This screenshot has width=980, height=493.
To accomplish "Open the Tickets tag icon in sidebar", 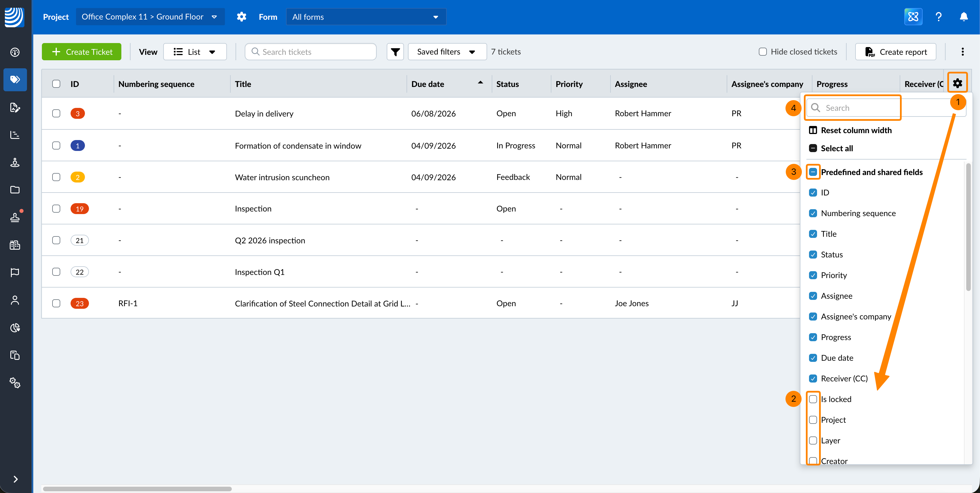I will pyautogui.click(x=15, y=79).
